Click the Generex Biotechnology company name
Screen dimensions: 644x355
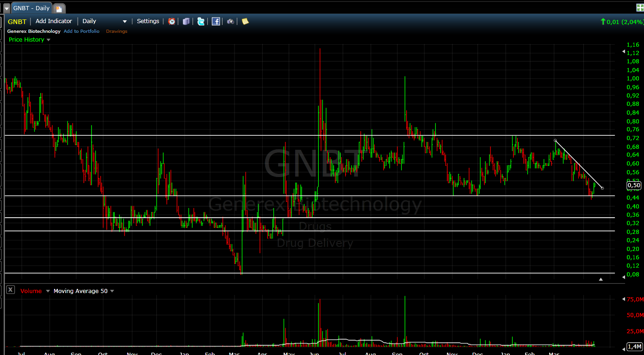click(34, 31)
